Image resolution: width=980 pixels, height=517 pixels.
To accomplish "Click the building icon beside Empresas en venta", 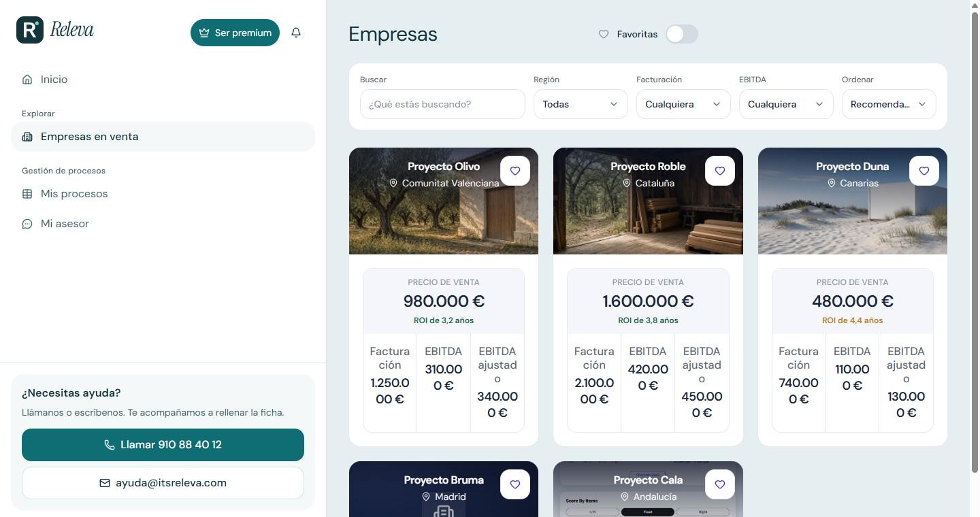I will click(27, 137).
